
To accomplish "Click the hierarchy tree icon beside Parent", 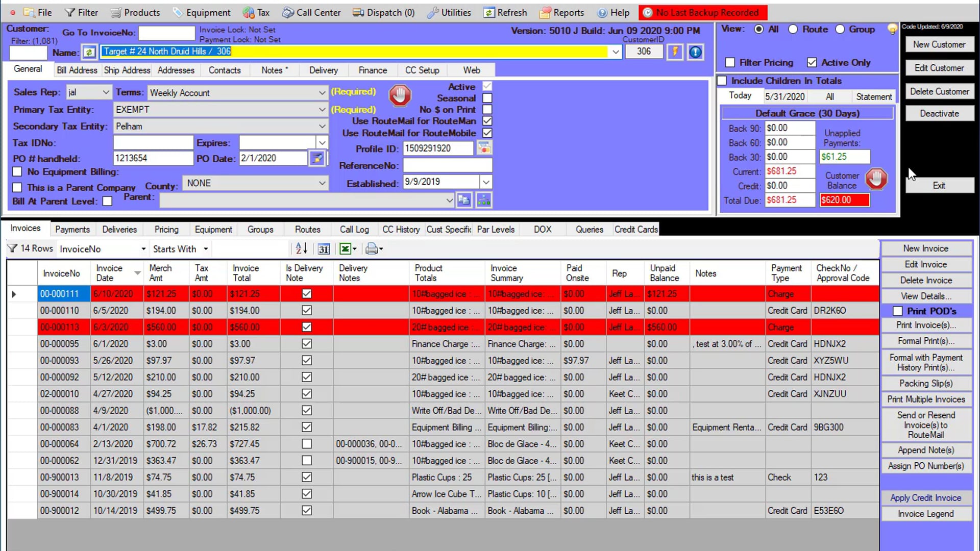I will tap(483, 200).
